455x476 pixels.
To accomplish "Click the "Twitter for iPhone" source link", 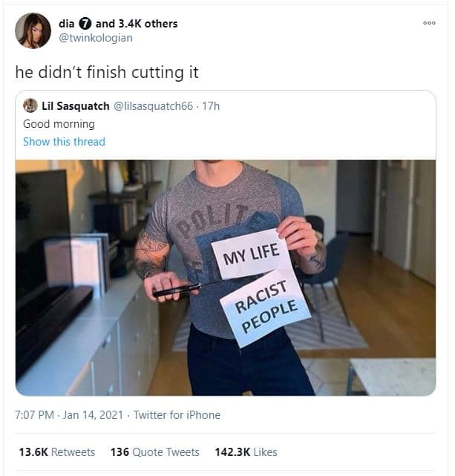I will [x=177, y=415].
